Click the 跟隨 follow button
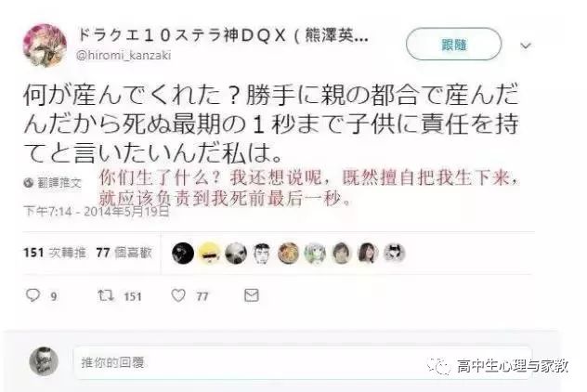Screen dimensions: 587x392 453,45
